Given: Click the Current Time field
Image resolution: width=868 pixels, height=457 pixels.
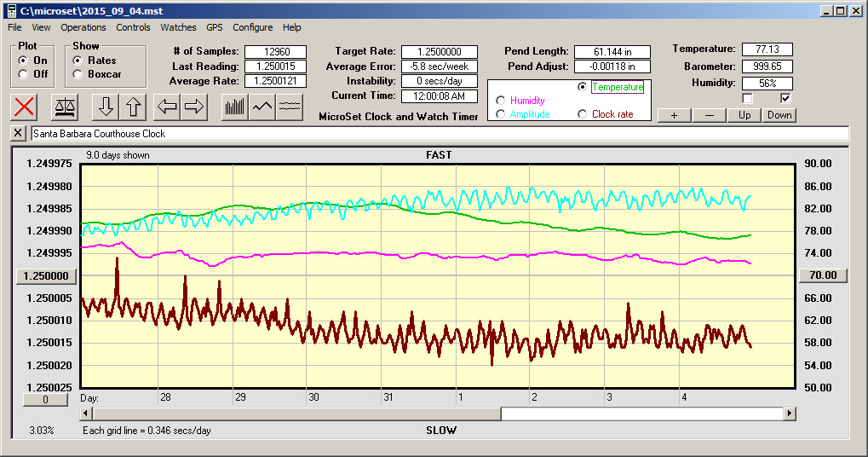Looking at the screenshot, I should point(440,95).
